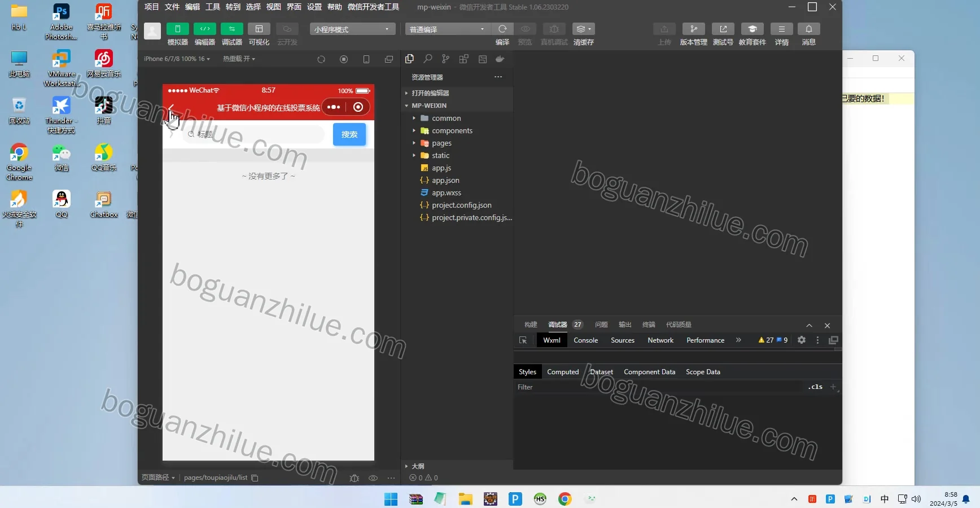Viewport: 980px width, 508px height.
Task: Click the 清缓存 clear cache icon
Action: [x=583, y=29]
